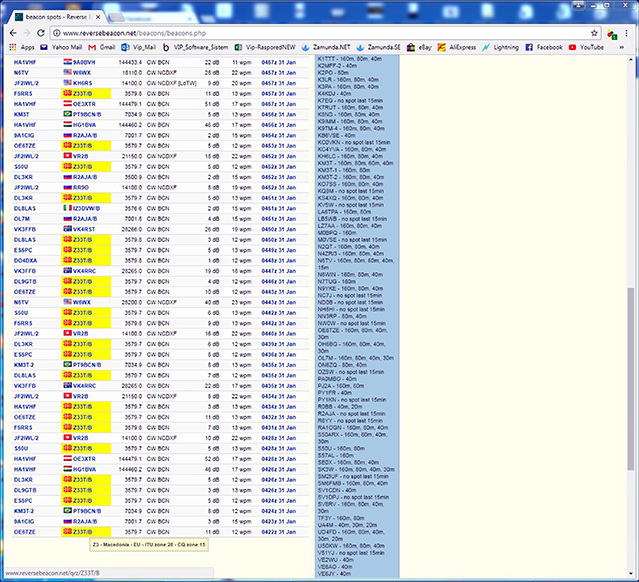This screenshot has width=639, height=582.
Task: Select frequency value 144433.4
Action: (130, 62)
